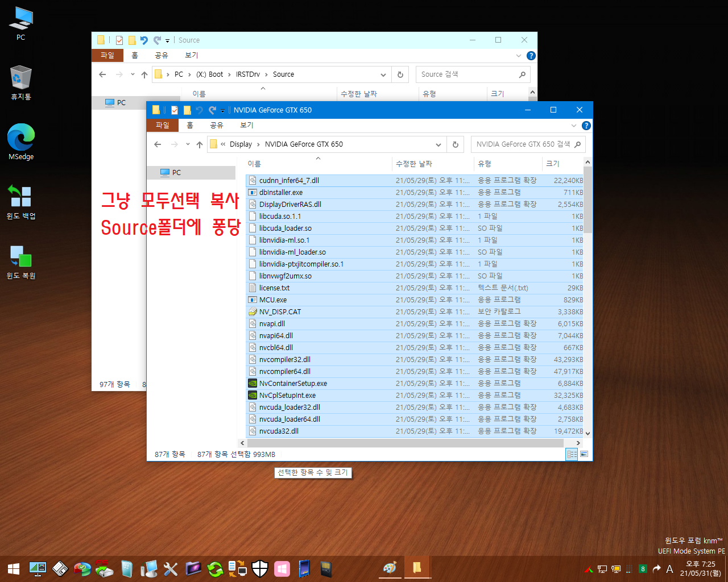Open 파일 tab in NVIDIA GeForce window
This screenshot has width=728, height=582.
[163, 125]
